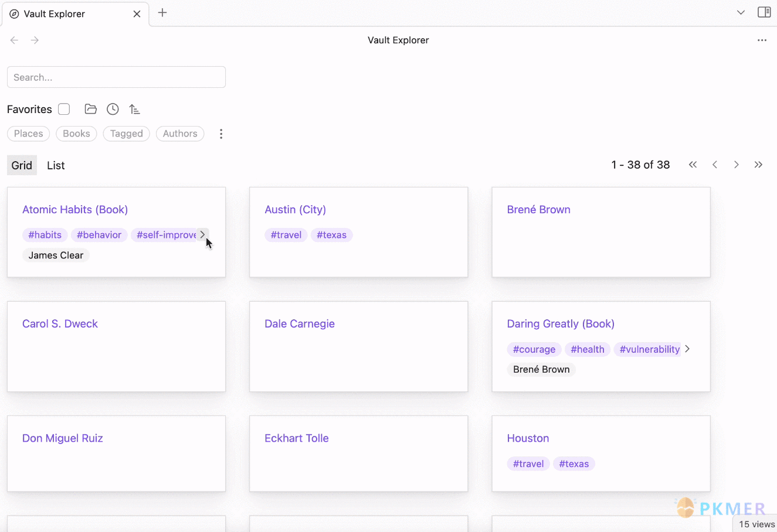This screenshot has height=532, width=777.
Task: Toggle the right sidebar panel icon
Action: click(x=764, y=12)
